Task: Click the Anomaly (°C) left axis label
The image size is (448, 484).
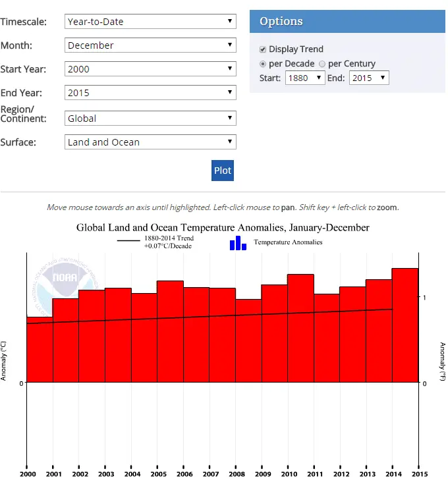Action: pyautogui.click(x=3, y=361)
